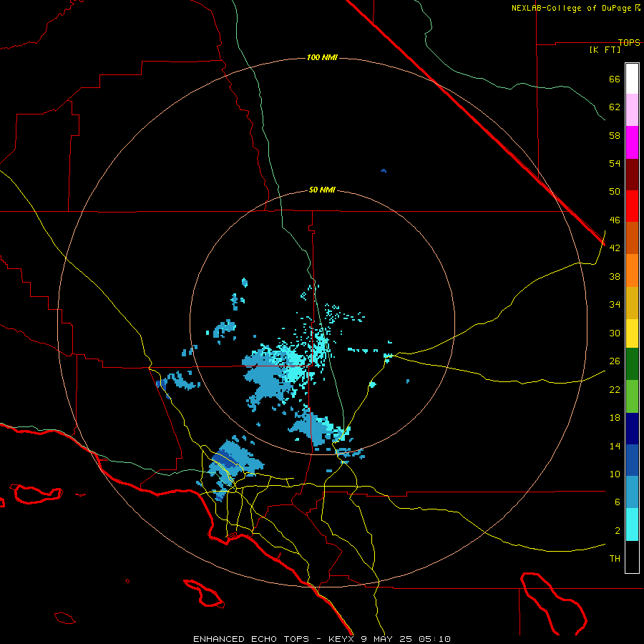Click the 9 MAY 25 date in caption
This screenshot has width=644, height=644.
pyautogui.click(x=387, y=639)
